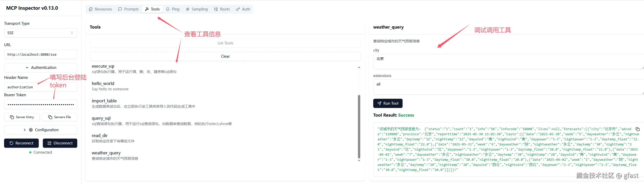Image resolution: width=644 pixels, height=185 pixels.
Task: Click the paper plane Run Tool icon
Action: pyautogui.click(x=379, y=103)
